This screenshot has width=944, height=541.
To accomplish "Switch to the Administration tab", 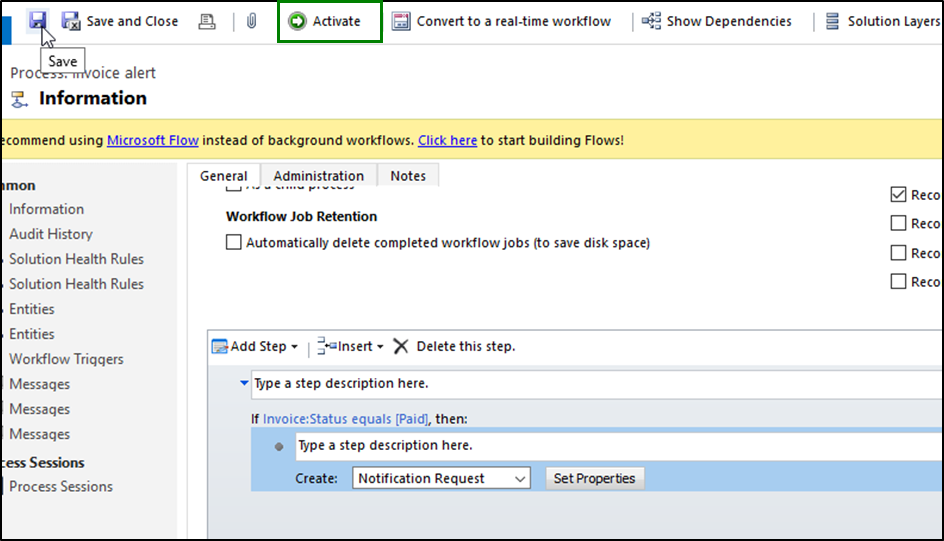I will tap(318, 176).
